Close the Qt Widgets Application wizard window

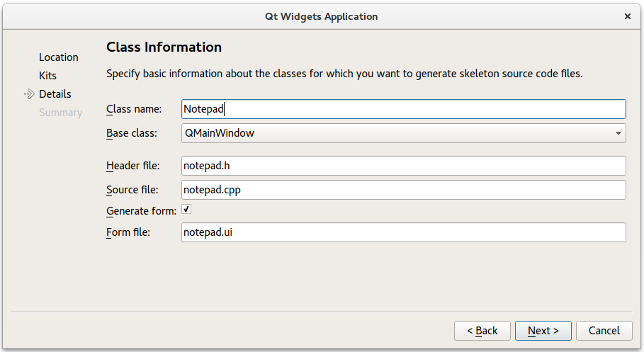coord(628,16)
